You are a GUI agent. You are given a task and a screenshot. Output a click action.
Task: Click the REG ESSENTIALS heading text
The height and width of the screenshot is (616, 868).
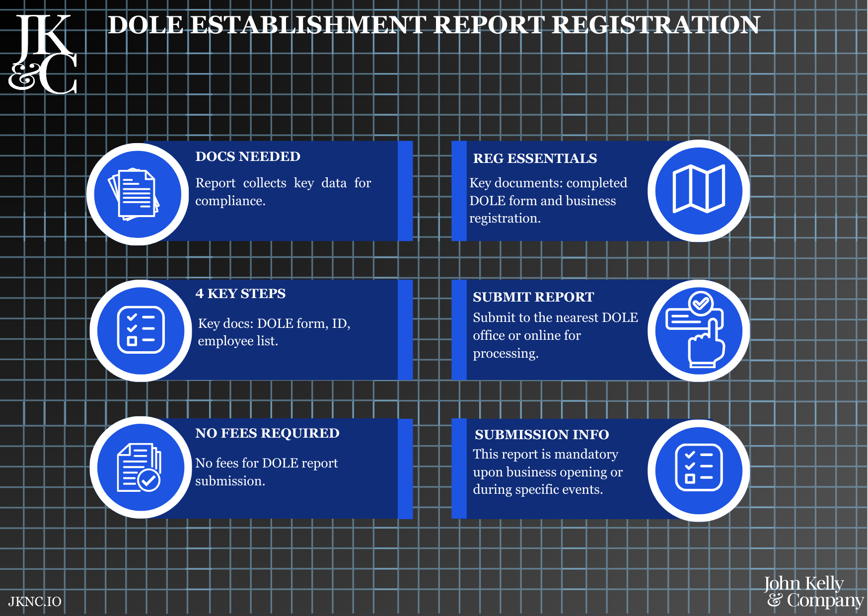(x=535, y=159)
